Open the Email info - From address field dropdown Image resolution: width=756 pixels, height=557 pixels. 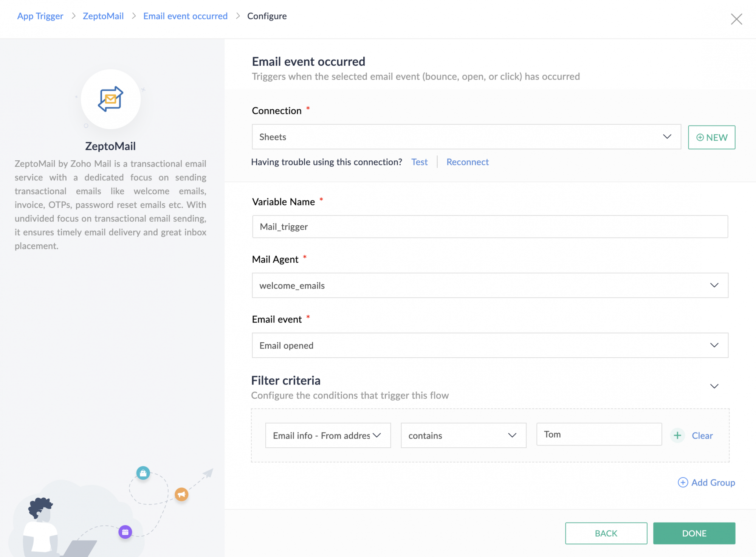328,436
